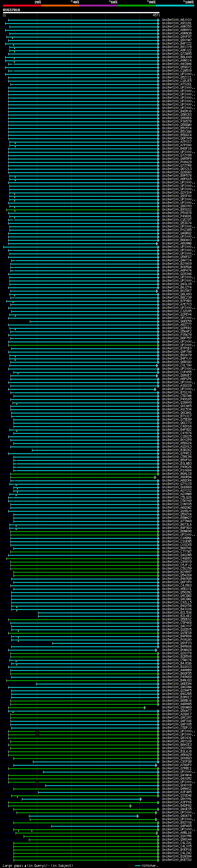Select hit label UniRef100_Q59GY2
Screen dimensions: 197x868
point(176,67)
